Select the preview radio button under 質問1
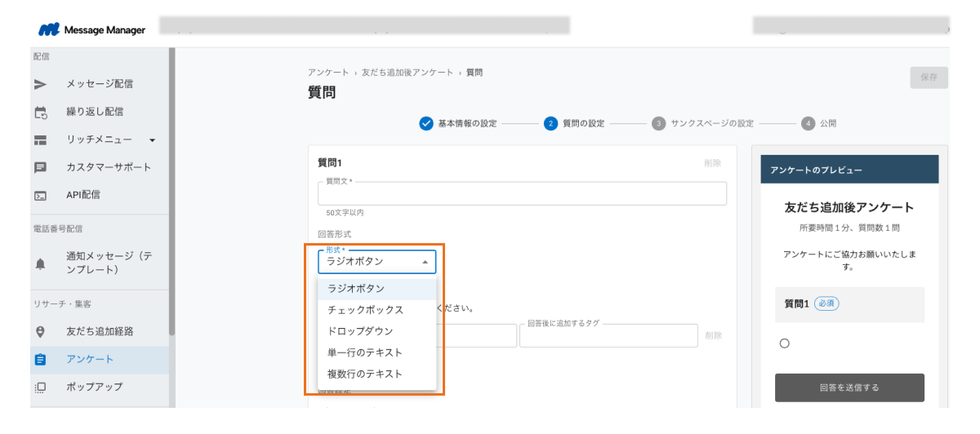The height and width of the screenshot is (434, 980). (785, 343)
